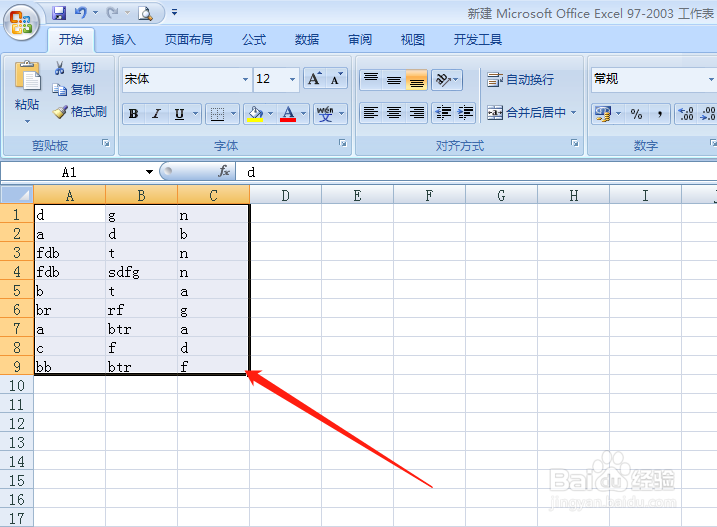
Task: Open fill color dropdown arrow
Action: click(x=271, y=113)
